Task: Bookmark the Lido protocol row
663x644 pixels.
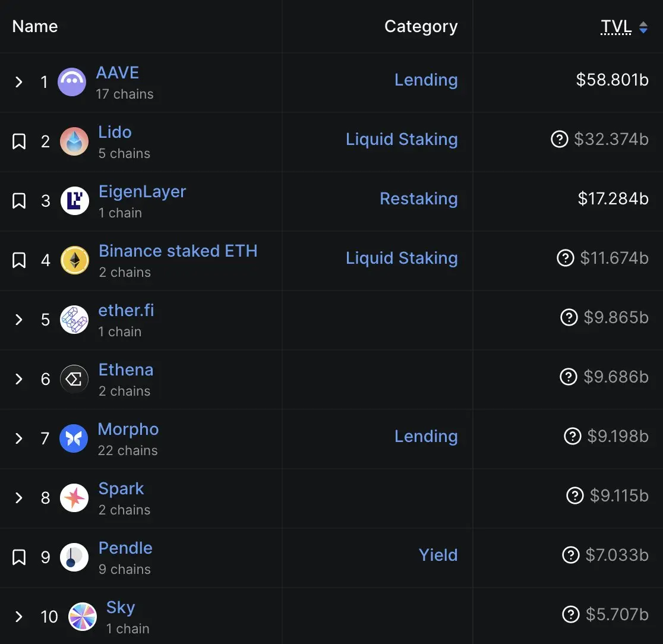Action: tap(19, 141)
